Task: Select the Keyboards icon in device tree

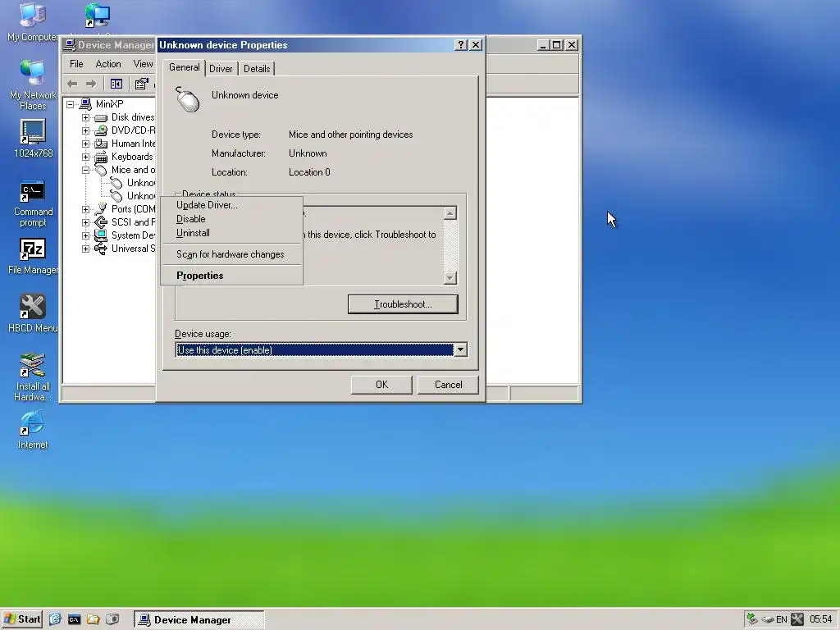Action: tap(101, 157)
